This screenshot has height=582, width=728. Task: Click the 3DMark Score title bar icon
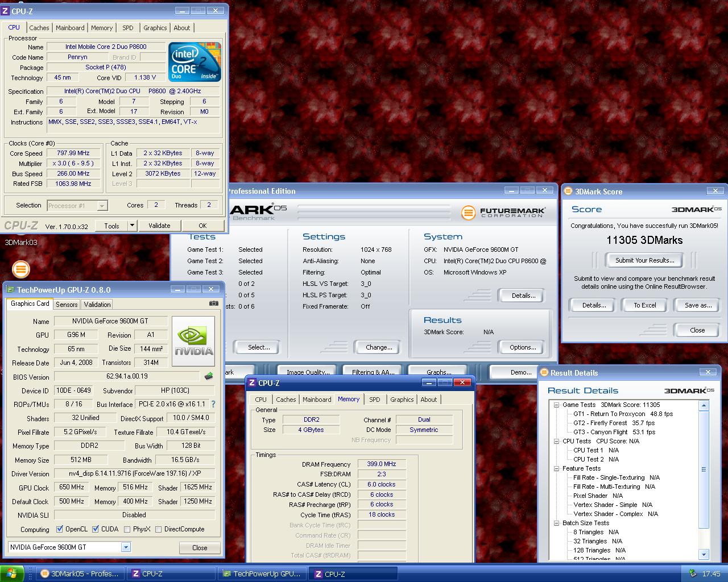568,192
